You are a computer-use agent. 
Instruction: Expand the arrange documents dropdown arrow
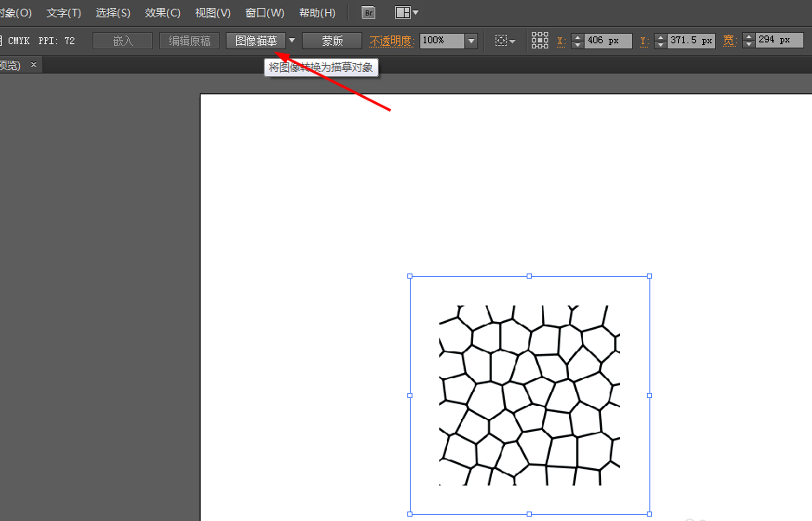416,13
